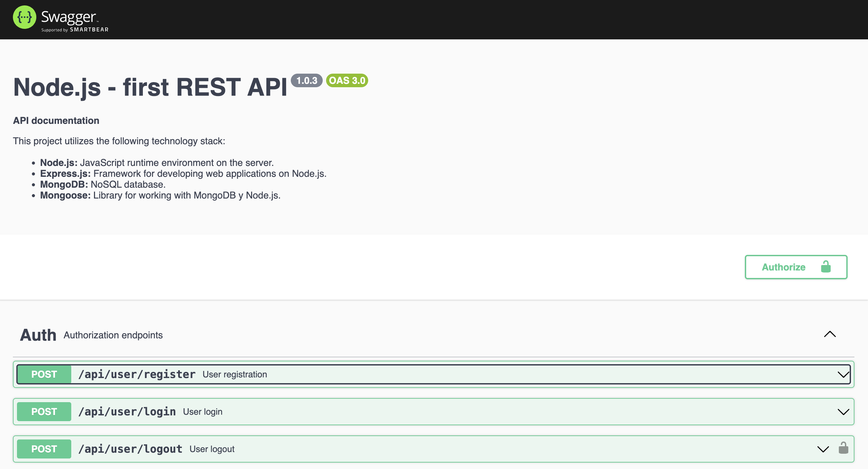Image resolution: width=868 pixels, height=469 pixels.
Task: Expand the /api/user/login endpoint chevron
Action: pyautogui.click(x=843, y=412)
